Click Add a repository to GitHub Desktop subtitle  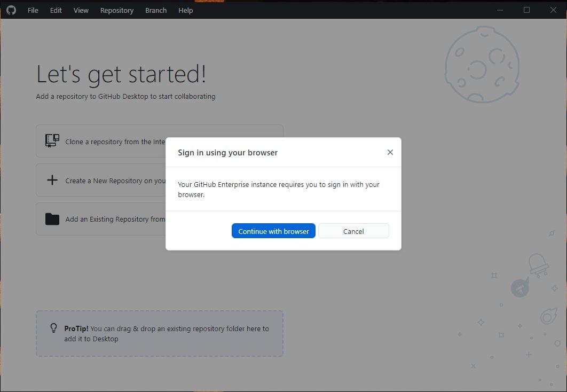click(125, 97)
